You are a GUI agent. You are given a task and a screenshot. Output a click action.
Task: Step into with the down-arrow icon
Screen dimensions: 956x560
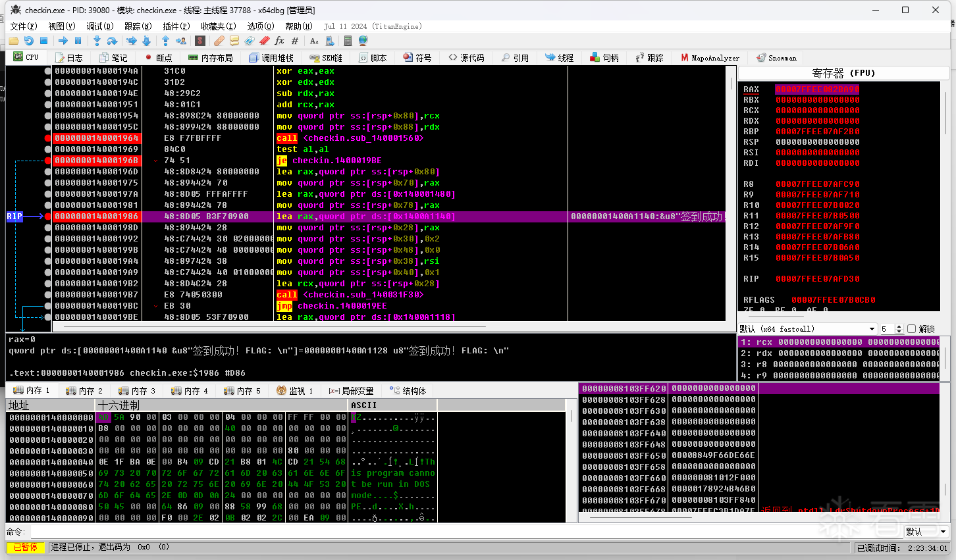pyautogui.click(x=97, y=41)
